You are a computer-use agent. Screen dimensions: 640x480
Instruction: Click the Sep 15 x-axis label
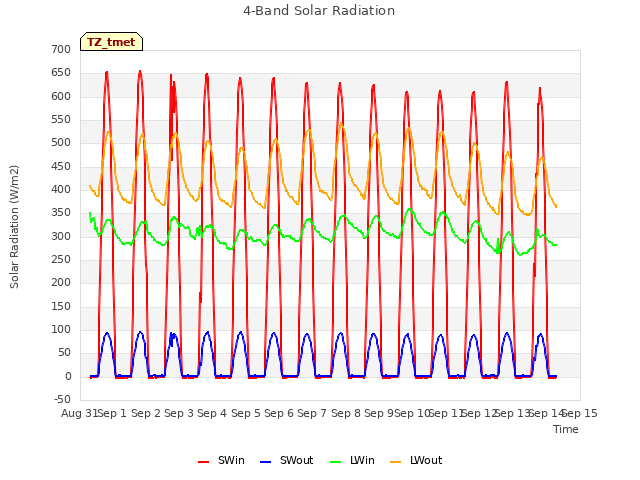pyautogui.click(x=580, y=413)
